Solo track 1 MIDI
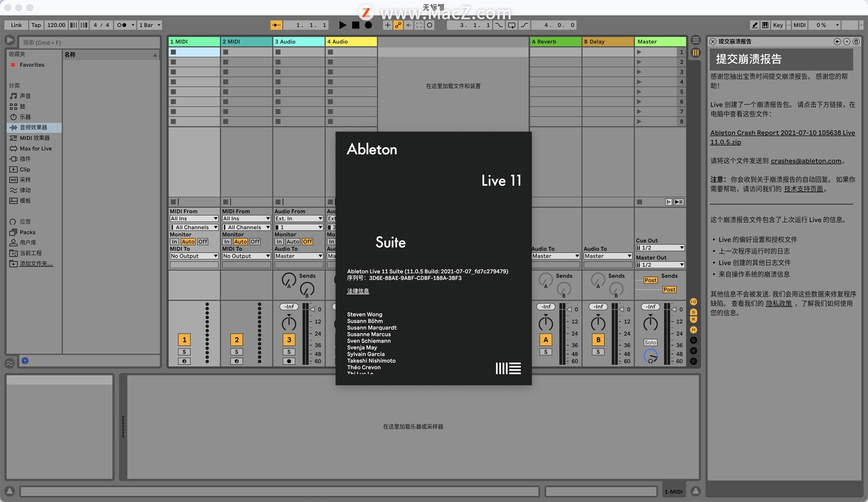This screenshot has width=868, height=502. (184, 352)
